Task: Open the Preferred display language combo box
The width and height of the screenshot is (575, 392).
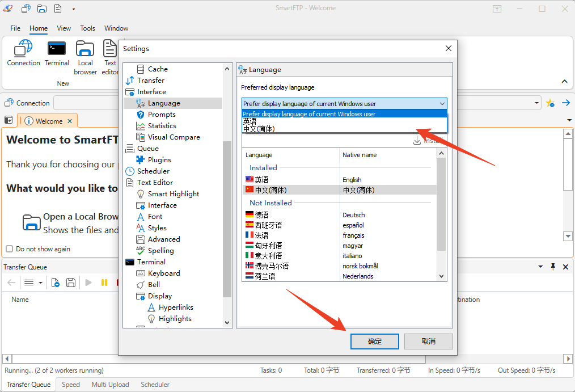Action: [x=344, y=104]
